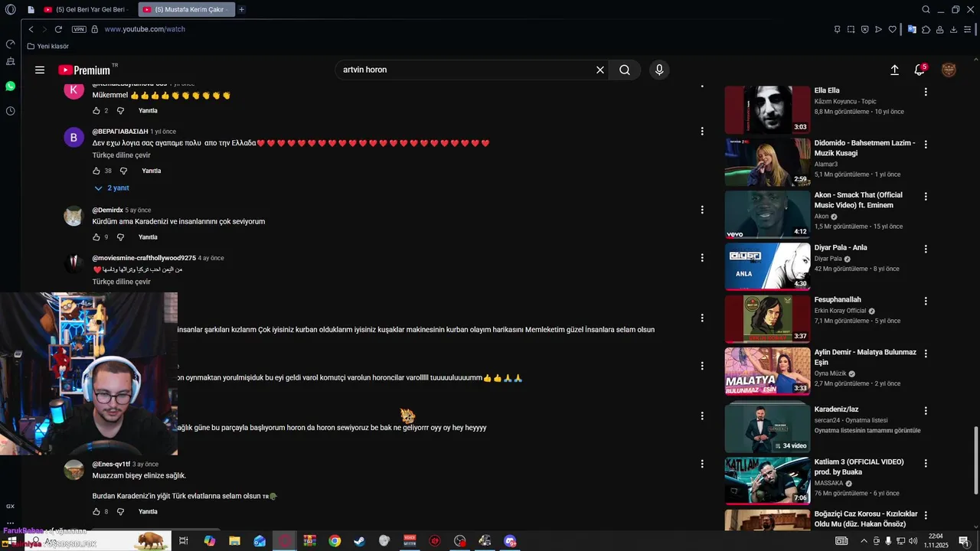Viewport: 980px width, 551px height.
Task: Open options menu for @moviesmine-crafthollywood9275 comment
Action: [702, 258]
